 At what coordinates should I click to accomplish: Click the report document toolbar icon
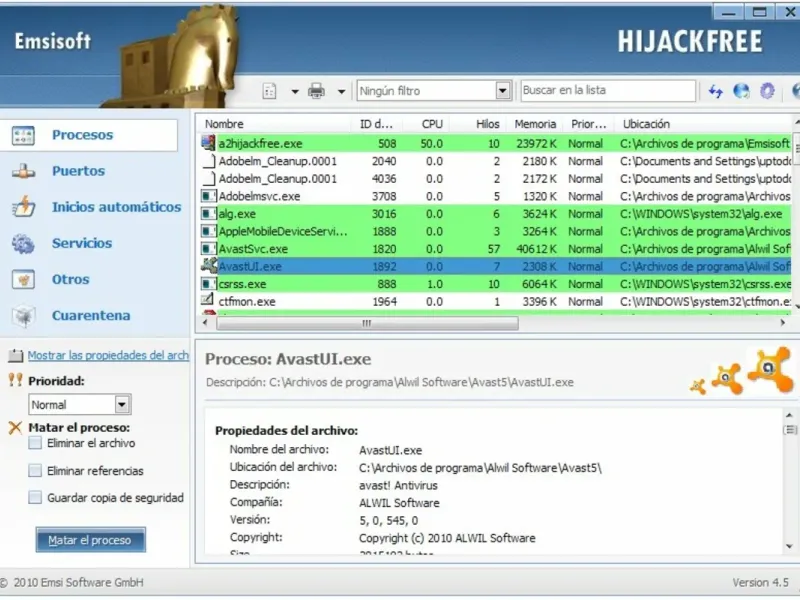pyautogui.click(x=269, y=91)
